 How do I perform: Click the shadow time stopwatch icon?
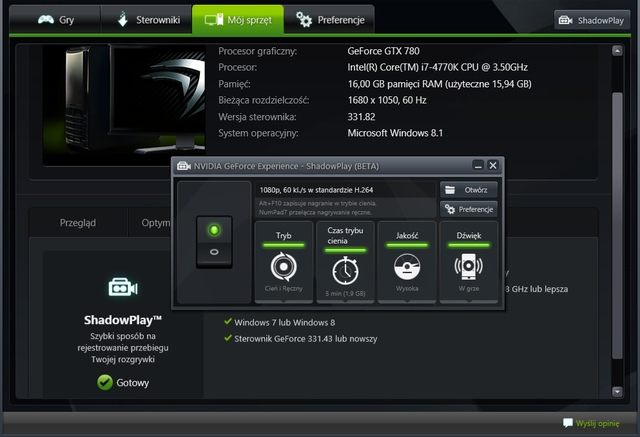[x=346, y=271]
